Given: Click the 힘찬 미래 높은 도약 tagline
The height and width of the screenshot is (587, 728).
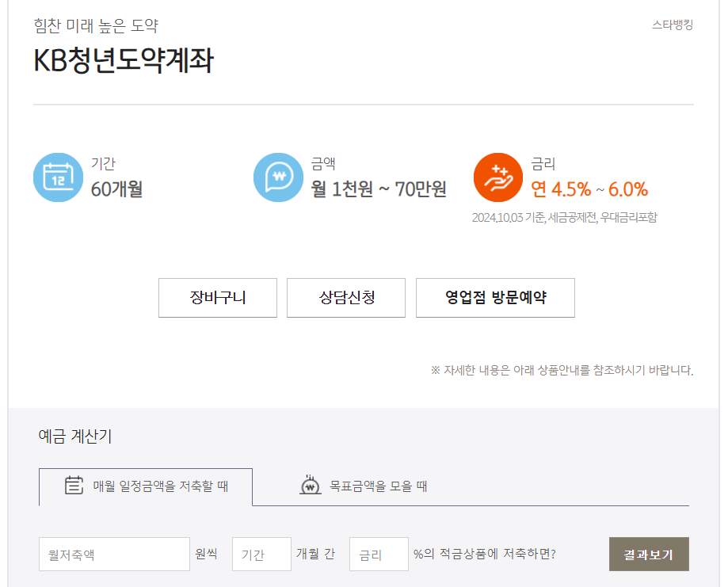Looking at the screenshot, I should (x=96, y=25).
